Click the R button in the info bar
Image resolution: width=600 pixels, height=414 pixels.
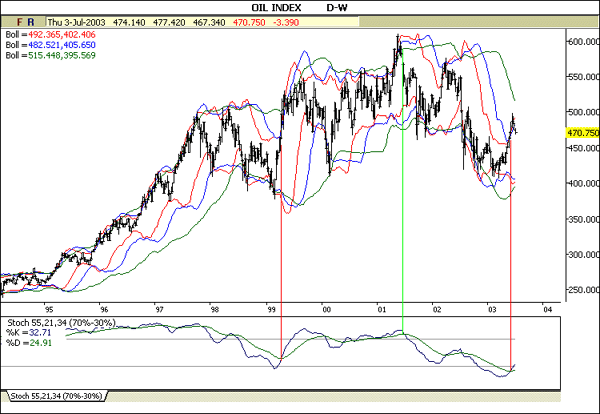(x=31, y=22)
